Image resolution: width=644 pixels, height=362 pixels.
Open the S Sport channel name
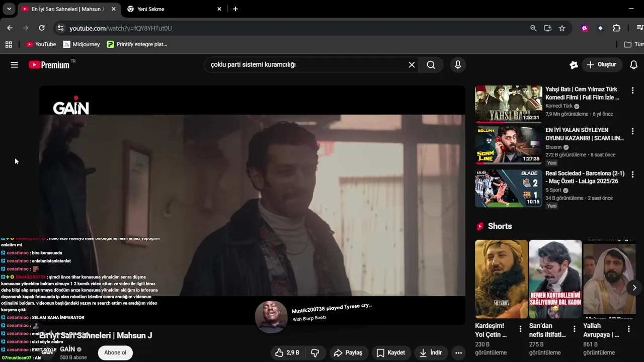[553, 190]
